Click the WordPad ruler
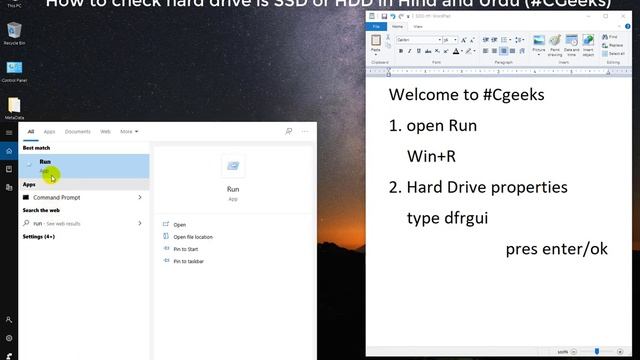 pos(498,72)
